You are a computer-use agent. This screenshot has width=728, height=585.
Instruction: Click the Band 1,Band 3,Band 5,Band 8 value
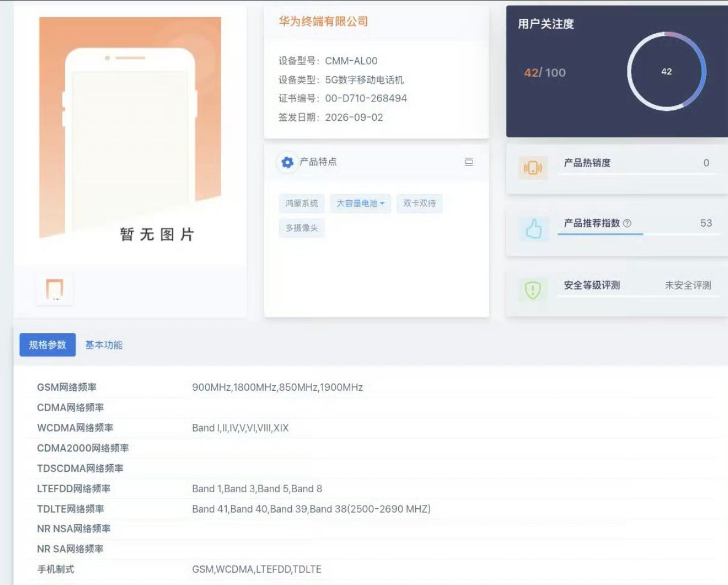[x=257, y=488]
